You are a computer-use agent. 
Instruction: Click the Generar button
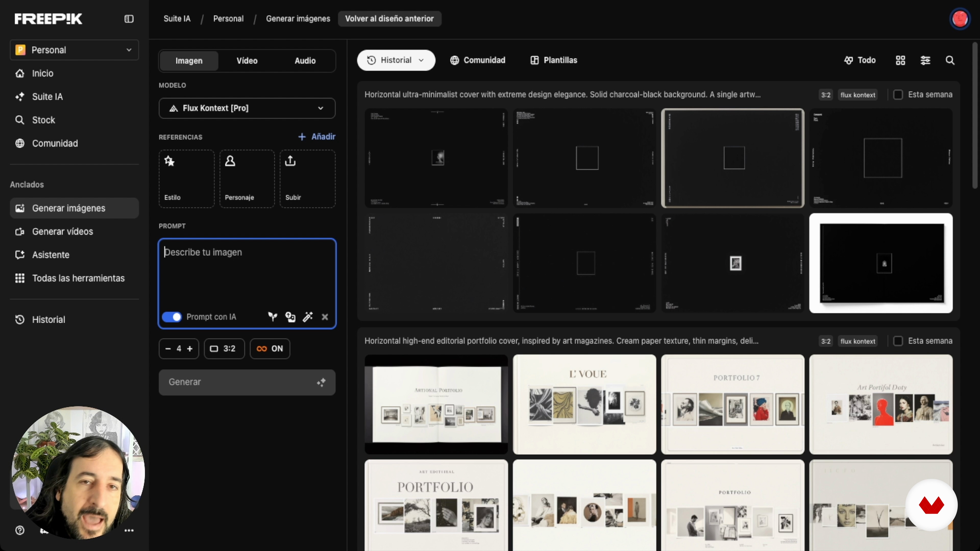coord(247,382)
